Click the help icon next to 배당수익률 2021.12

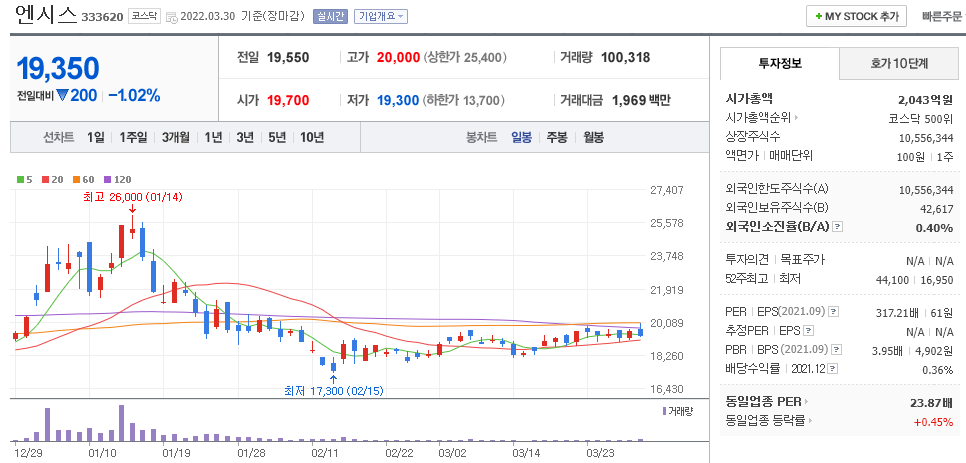click(x=833, y=369)
